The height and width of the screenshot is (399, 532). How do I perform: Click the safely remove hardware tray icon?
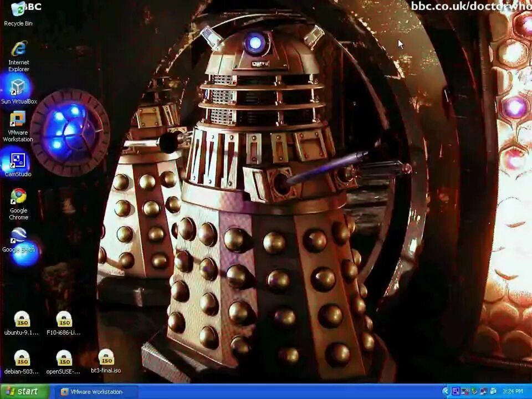pos(474,392)
